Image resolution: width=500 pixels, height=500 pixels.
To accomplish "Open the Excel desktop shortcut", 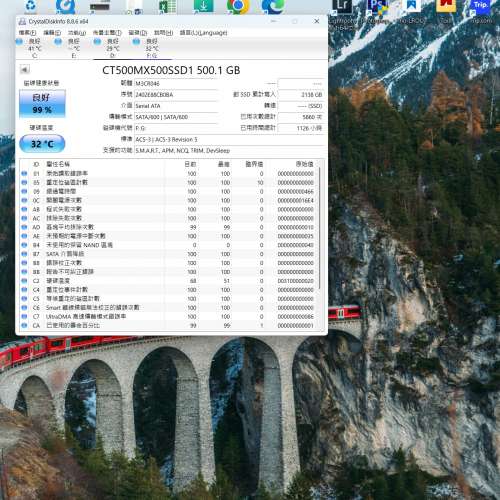I will (x=167, y=6).
